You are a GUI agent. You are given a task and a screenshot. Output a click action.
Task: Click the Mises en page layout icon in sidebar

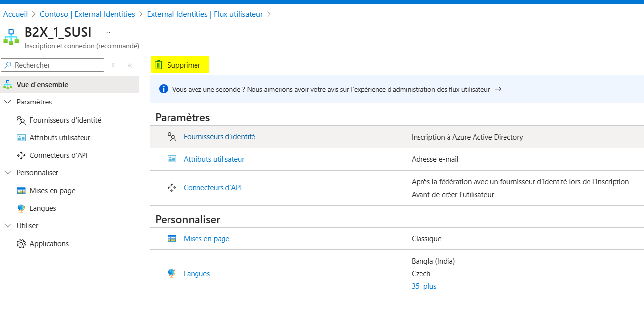[21, 191]
